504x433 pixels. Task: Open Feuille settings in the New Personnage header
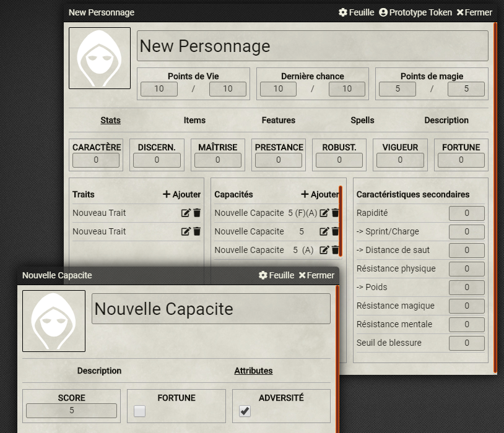(356, 12)
